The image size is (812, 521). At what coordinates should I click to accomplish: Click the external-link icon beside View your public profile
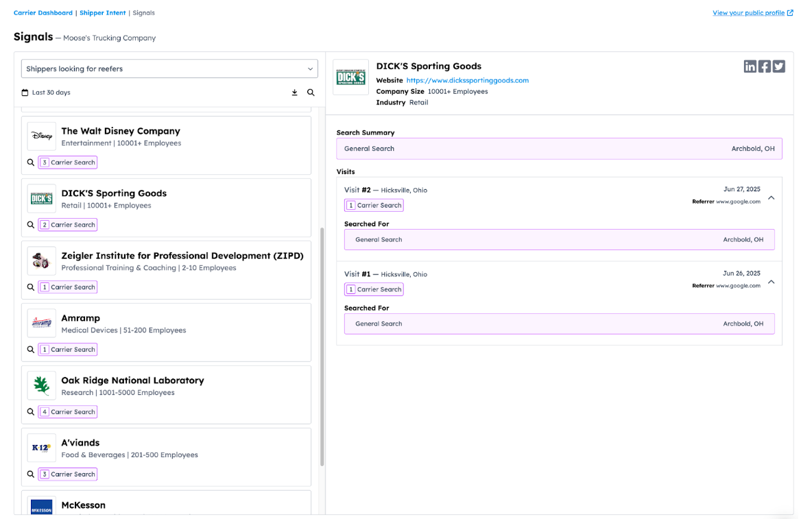pos(790,13)
